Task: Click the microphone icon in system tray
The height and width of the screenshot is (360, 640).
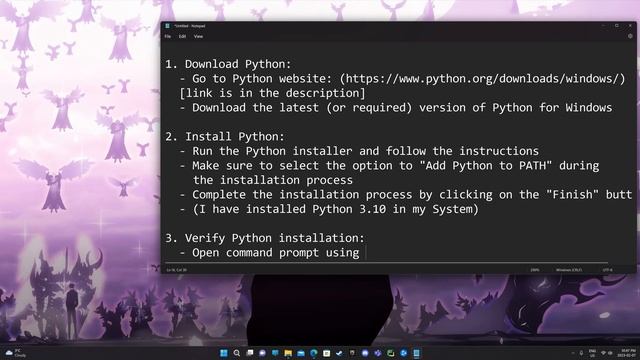Action: [x=581, y=353]
